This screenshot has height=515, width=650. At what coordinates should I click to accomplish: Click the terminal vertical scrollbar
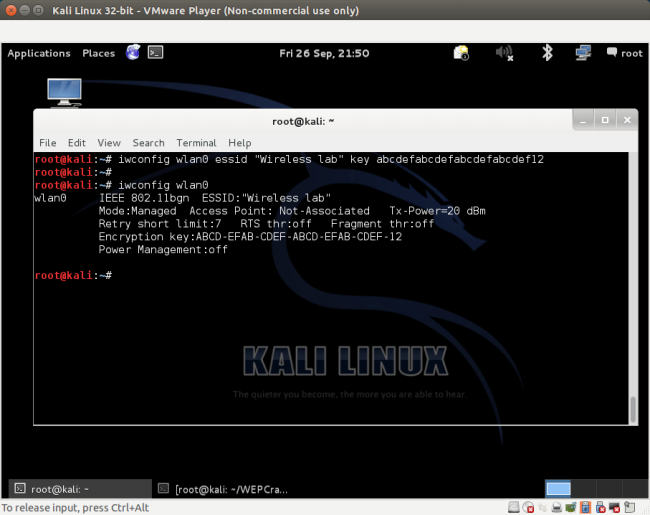(631, 409)
